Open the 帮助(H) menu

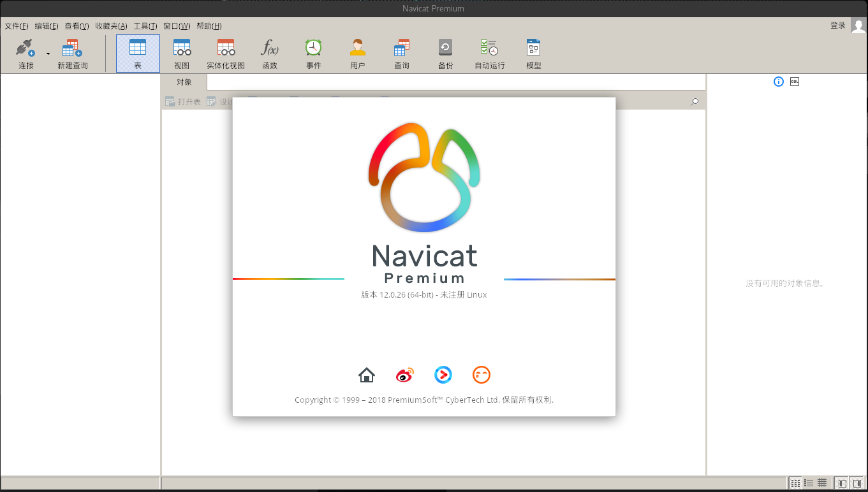coord(209,26)
